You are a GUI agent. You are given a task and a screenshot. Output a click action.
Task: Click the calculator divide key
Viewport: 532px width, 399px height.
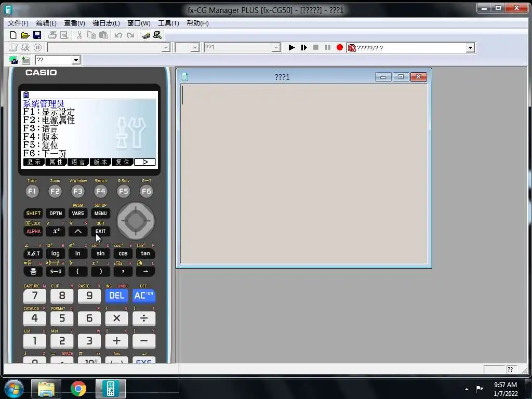pos(143,318)
